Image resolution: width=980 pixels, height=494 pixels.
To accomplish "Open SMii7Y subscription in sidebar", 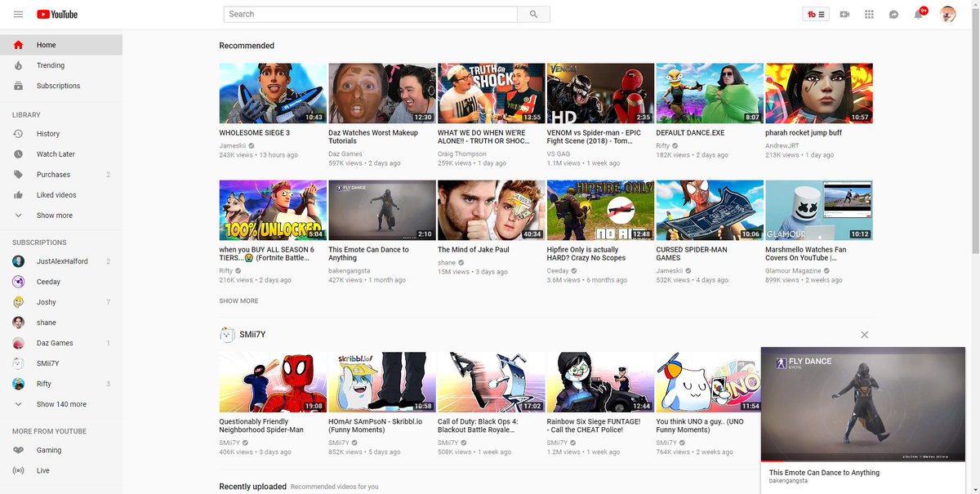I will tap(61, 363).
